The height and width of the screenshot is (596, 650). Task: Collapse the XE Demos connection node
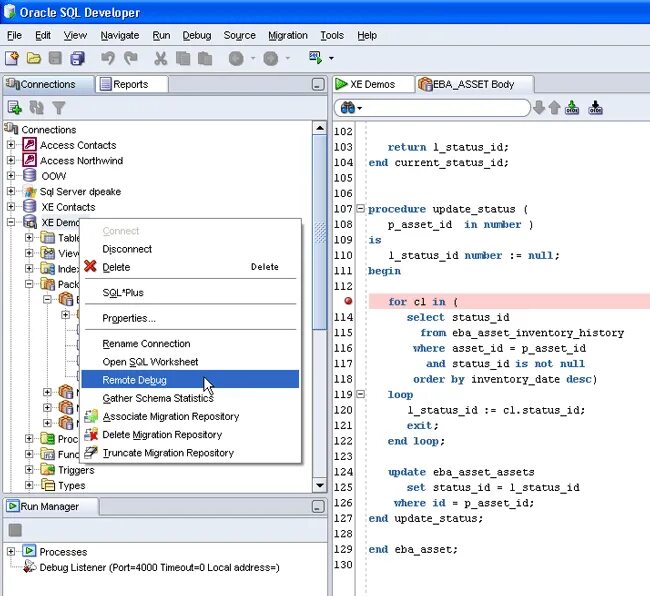click(x=11, y=222)
